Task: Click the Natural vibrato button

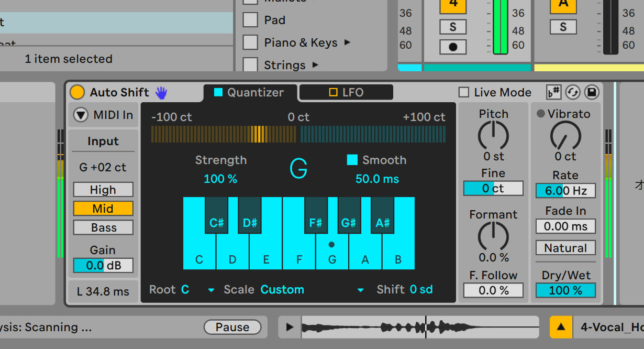Action: coord(565,248)
